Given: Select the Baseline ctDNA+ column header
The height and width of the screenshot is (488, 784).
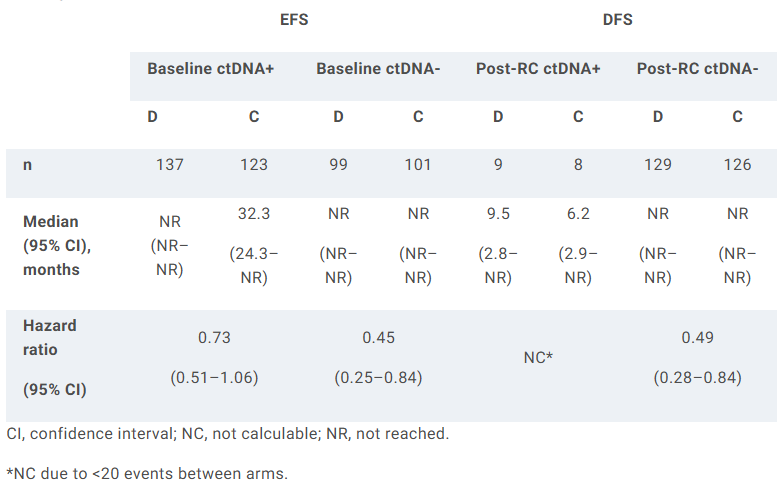Looking at the screenshot, I should 211,69.
